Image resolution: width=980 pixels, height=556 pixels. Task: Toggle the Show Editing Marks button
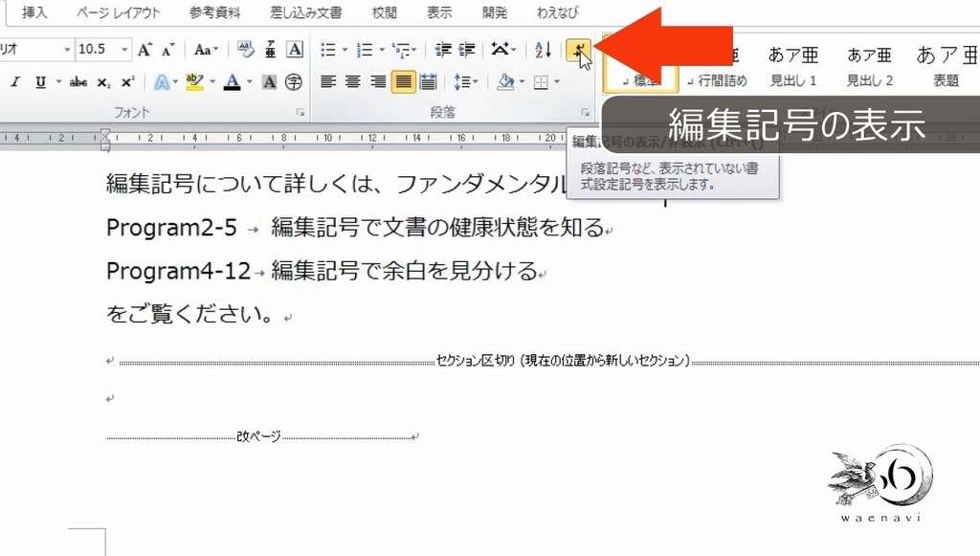(581, 49)
